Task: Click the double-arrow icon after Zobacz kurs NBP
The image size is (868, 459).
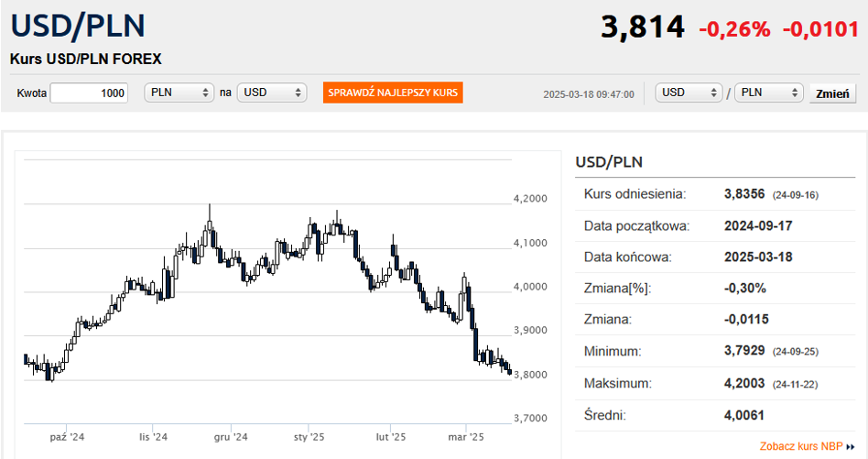Action: pyautogui.click(x=851, y=447)
